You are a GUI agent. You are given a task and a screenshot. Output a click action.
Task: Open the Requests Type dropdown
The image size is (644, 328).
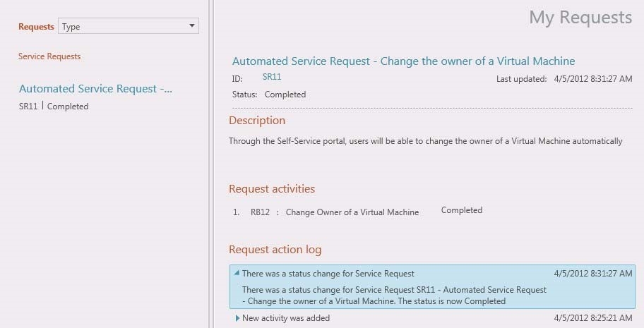[128, 26]
